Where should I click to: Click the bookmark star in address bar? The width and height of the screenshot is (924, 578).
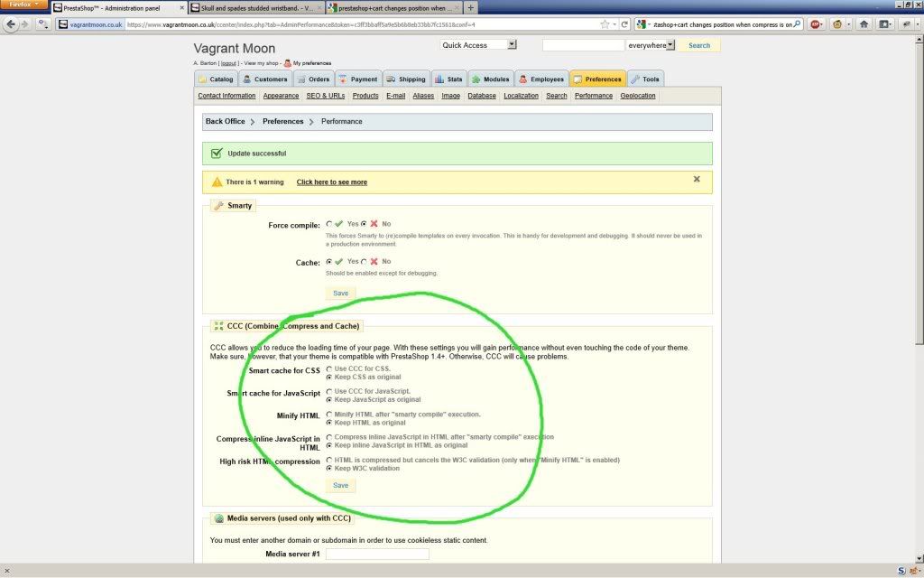pyautogui.click(x=604, y=24)
